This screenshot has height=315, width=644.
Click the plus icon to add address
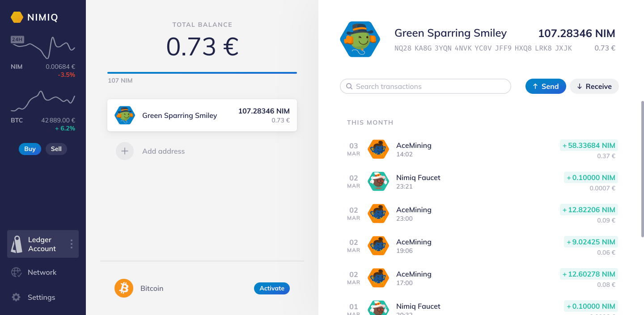[x=125, y=151]
